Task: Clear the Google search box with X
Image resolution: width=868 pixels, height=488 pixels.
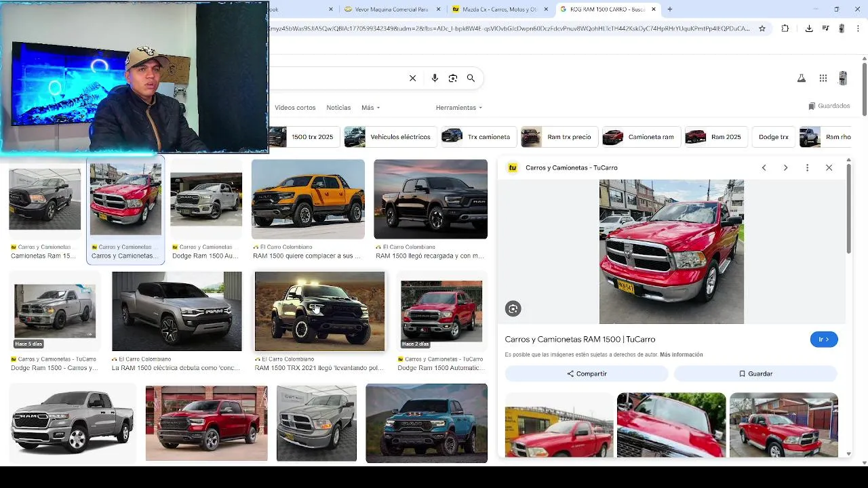Action: 412,78
